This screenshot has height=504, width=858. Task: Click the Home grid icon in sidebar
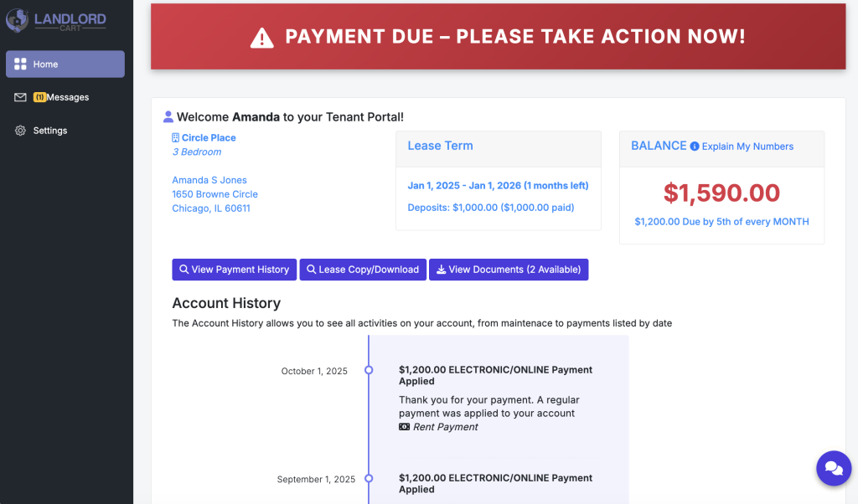tap(21, 64)
